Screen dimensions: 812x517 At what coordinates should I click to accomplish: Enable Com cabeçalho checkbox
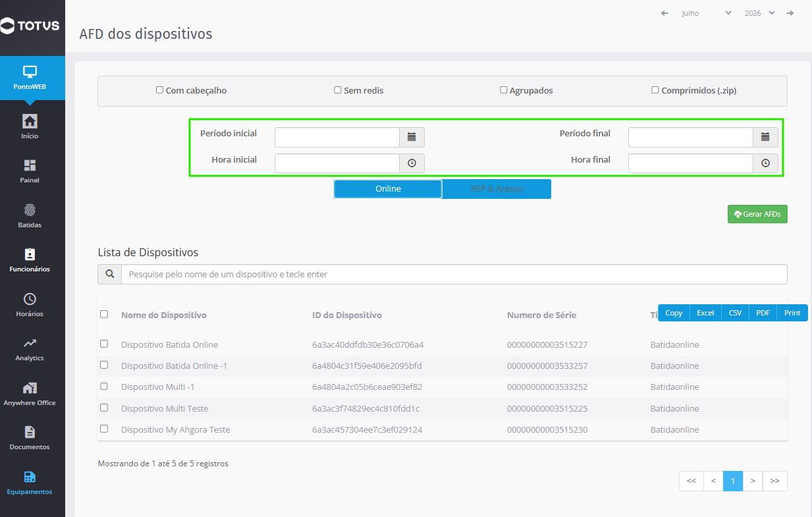(x=159, y=90)
